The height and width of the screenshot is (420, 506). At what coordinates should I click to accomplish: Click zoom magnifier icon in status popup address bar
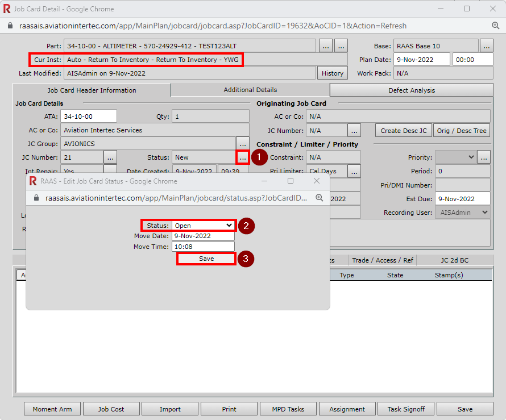(x=320, y=198)
